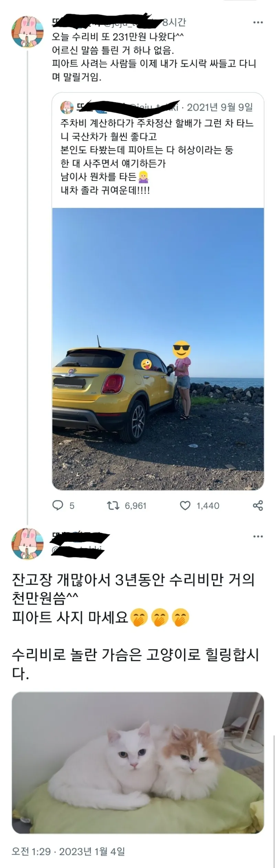Open the bunny avatar on first tweet
The image size is (275, 868).
(x=28, y=31)
